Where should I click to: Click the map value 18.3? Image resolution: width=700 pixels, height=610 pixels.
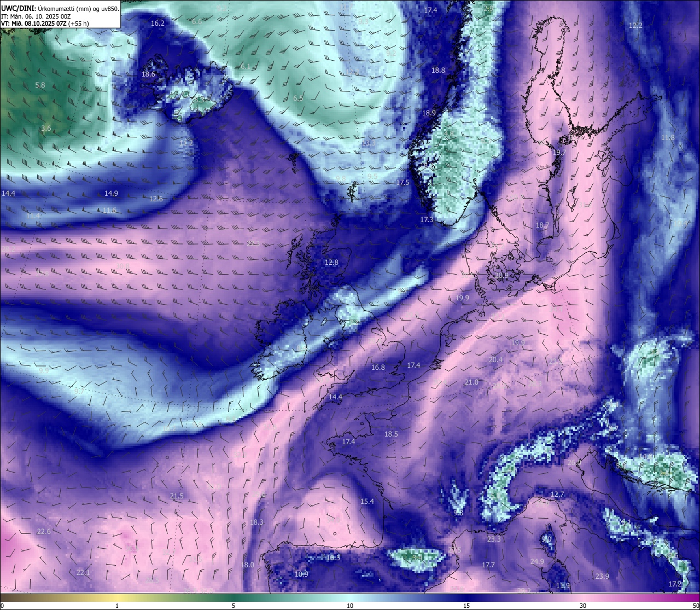256,522
